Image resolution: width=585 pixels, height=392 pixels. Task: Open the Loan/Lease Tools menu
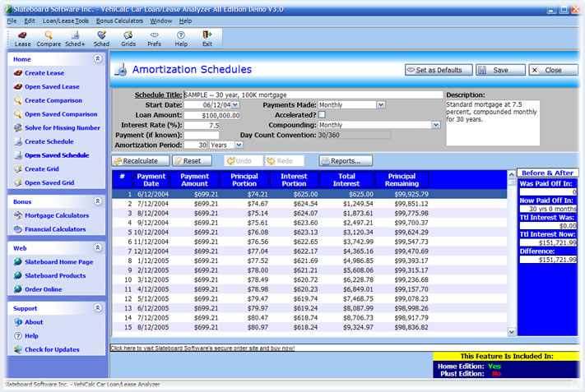coord(65,20)
